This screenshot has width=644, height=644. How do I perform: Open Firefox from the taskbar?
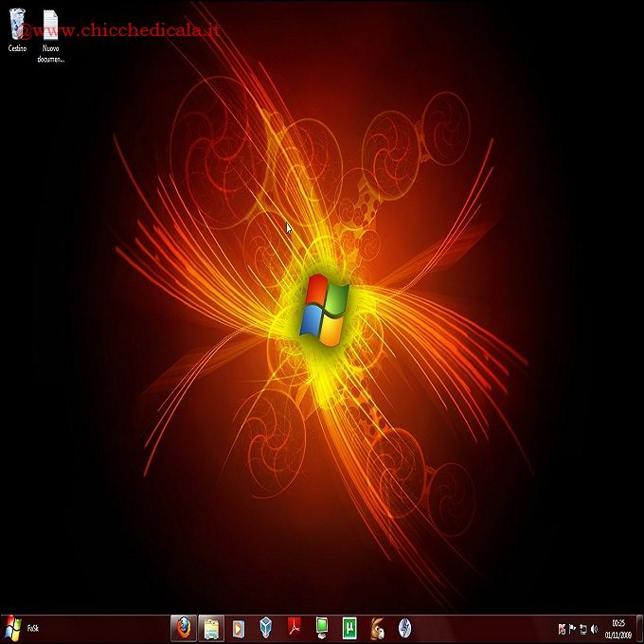tap(183, 628)
